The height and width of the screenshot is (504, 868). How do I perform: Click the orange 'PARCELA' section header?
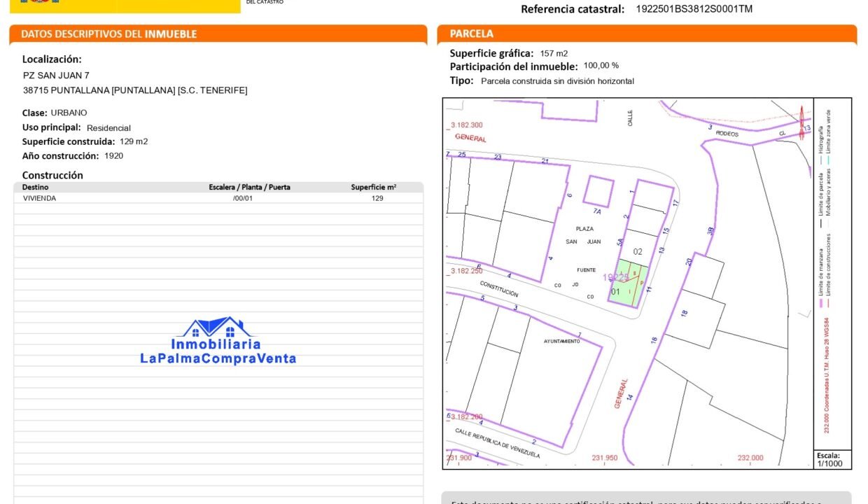click(471, 34)
